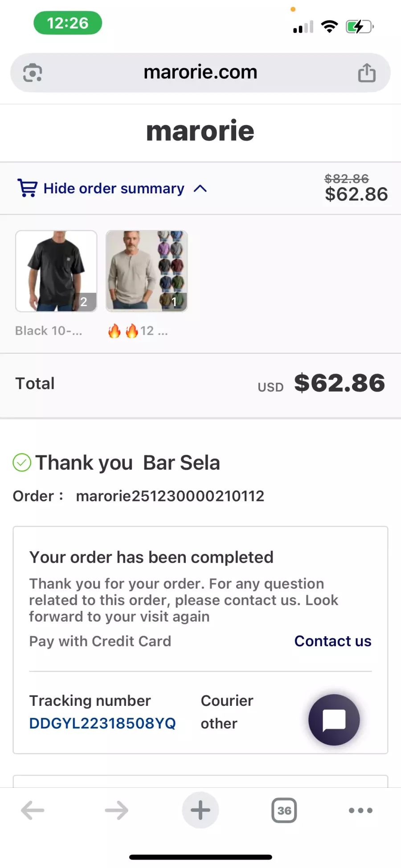
Task: Tap the order number marorie251230000210112
Action: pyautogui.click(x=170, y=496)
